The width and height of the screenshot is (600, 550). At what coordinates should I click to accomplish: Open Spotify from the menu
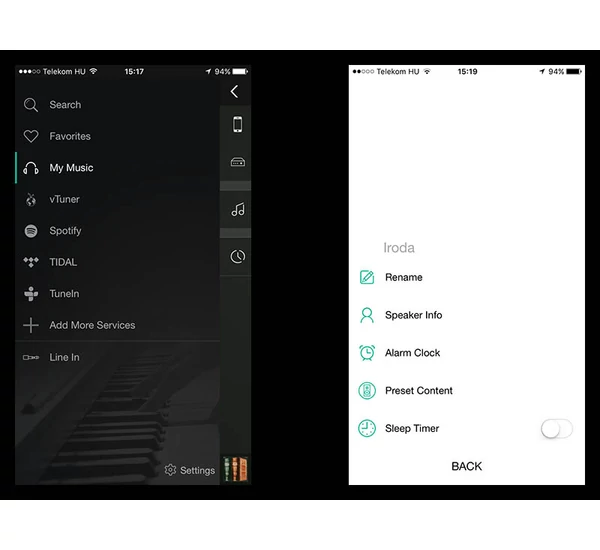[x=65, y=231]
